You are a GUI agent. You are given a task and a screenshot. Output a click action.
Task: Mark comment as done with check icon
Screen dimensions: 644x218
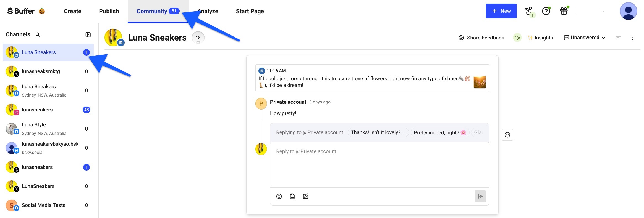click(507, 135)
